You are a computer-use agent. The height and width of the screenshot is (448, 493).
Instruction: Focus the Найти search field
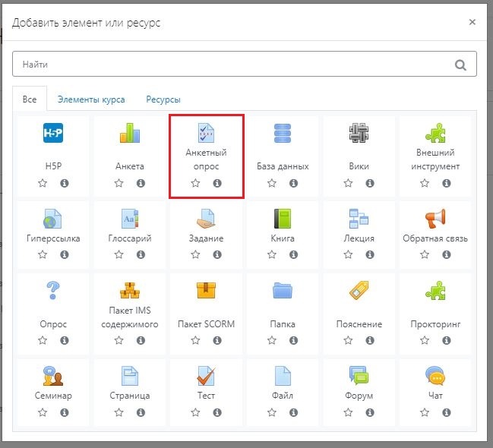pos(245,64)
